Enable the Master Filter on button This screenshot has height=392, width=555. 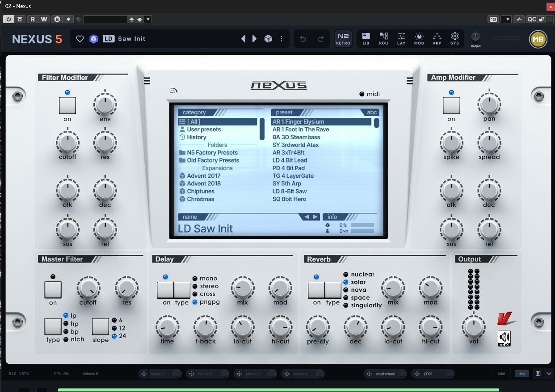(53, 290)
